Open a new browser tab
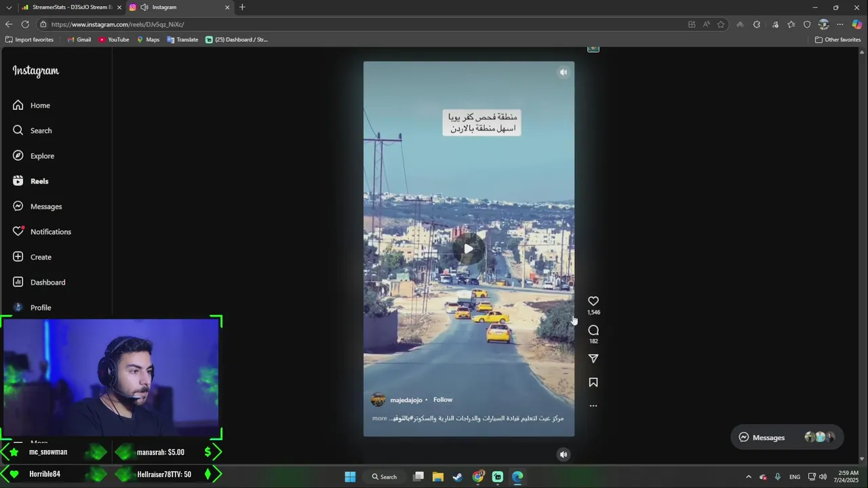Image resolution: width=868 pixels, height=488 pixels. pyautogui.click(x=242, y=7)
